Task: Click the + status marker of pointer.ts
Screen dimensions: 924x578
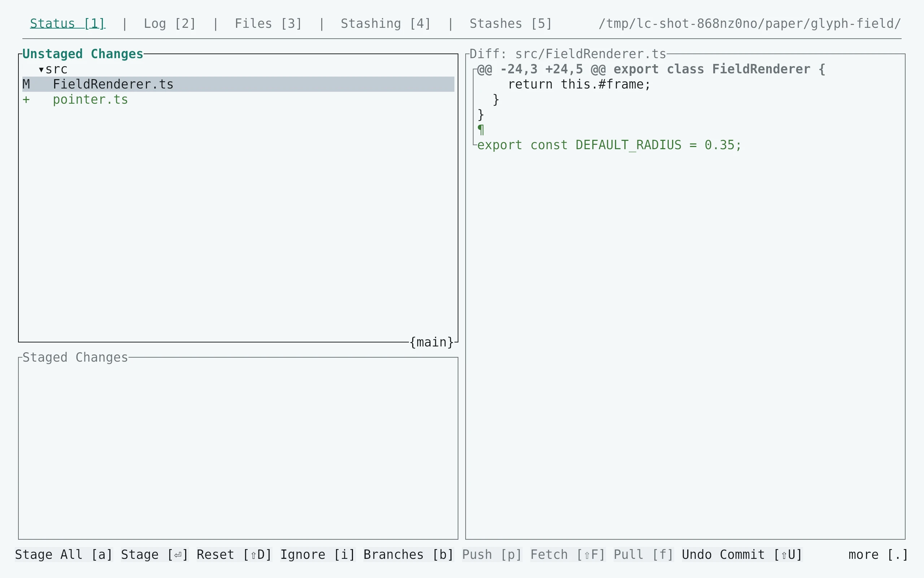Action: (26, 99)
